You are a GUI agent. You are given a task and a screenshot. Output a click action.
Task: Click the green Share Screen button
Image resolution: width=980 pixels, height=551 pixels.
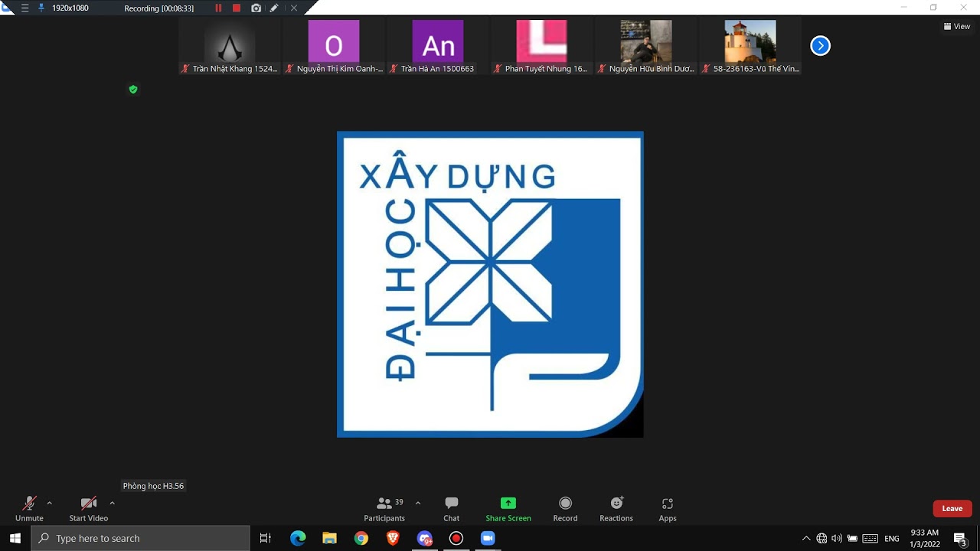click(508, 509)
